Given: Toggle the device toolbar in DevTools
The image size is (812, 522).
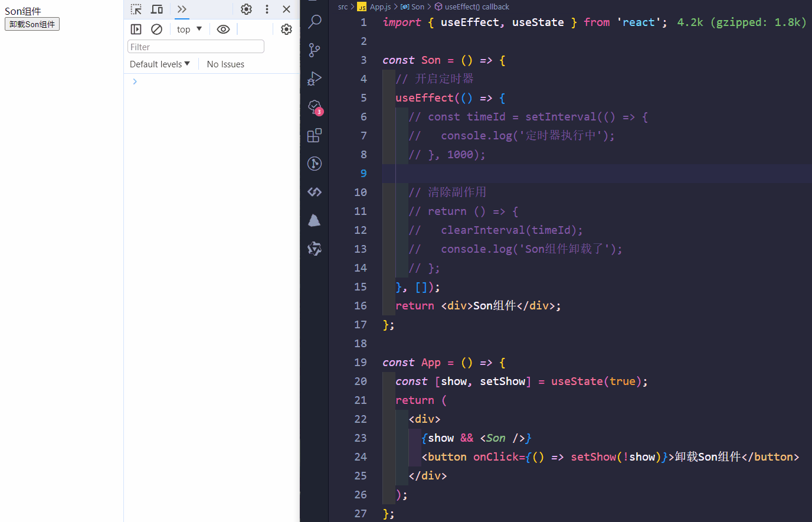Looking at the screenshot, I should (x=157, y=9).
